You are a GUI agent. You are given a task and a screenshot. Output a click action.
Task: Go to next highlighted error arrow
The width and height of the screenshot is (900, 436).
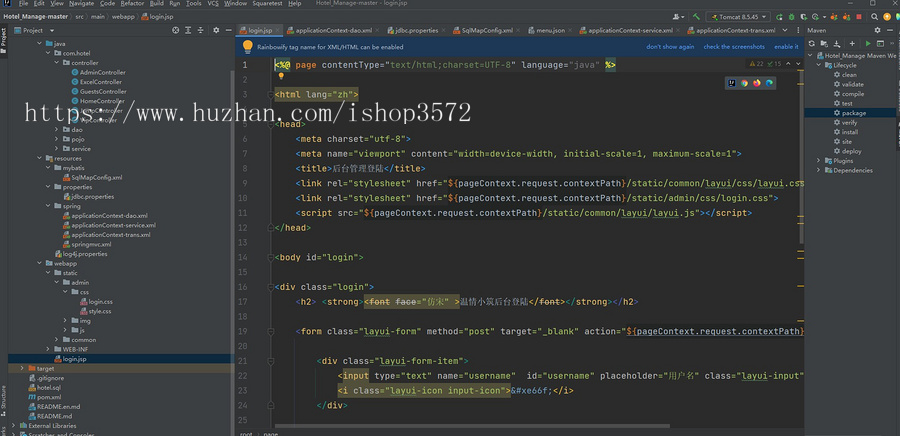[x=798, y=64]
